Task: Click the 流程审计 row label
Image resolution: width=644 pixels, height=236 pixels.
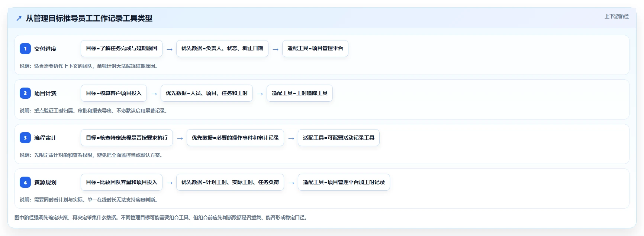Action: tap(45, 138)
